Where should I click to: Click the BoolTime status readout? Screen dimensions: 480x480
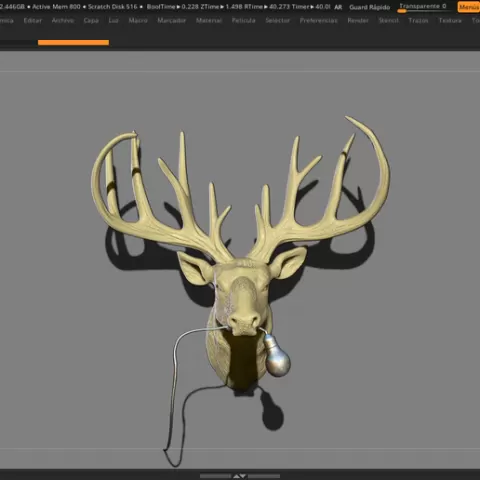click(x=173, y=6)
